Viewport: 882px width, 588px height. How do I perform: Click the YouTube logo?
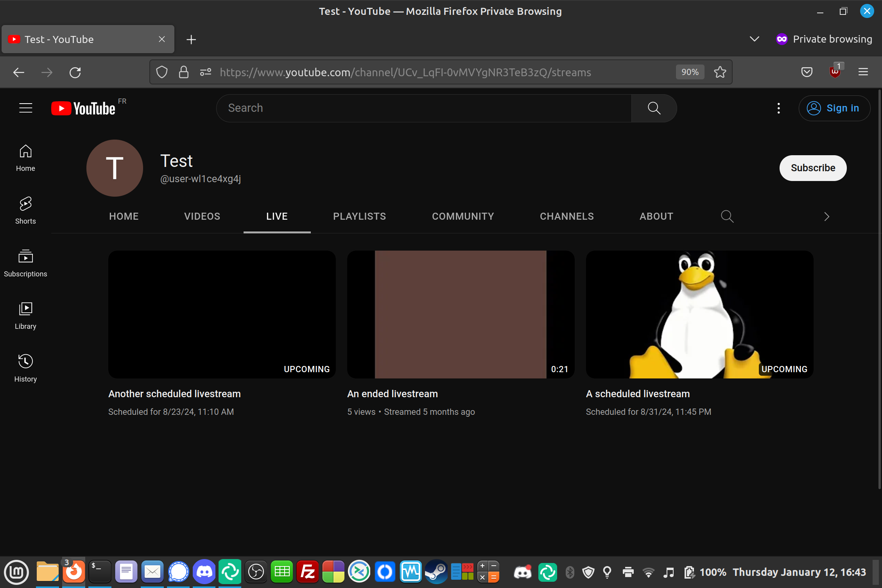(84, 108)
